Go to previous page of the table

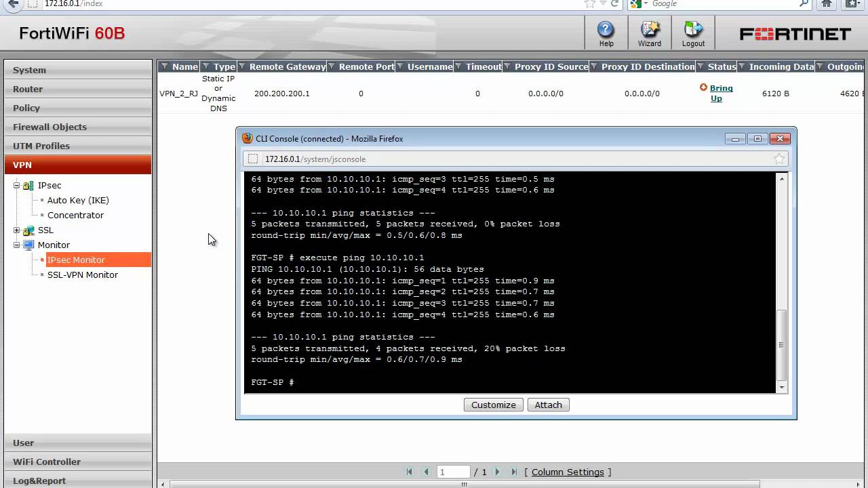tap(426, 472)
